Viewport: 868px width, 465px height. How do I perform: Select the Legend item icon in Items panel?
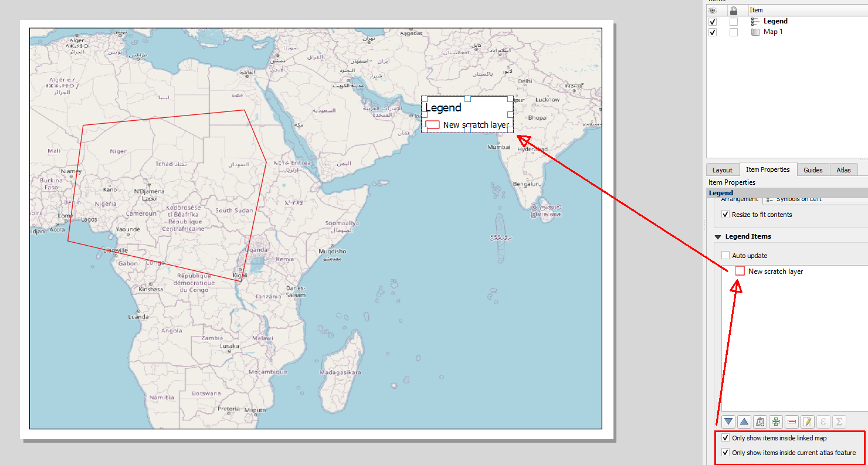[756, 21]
